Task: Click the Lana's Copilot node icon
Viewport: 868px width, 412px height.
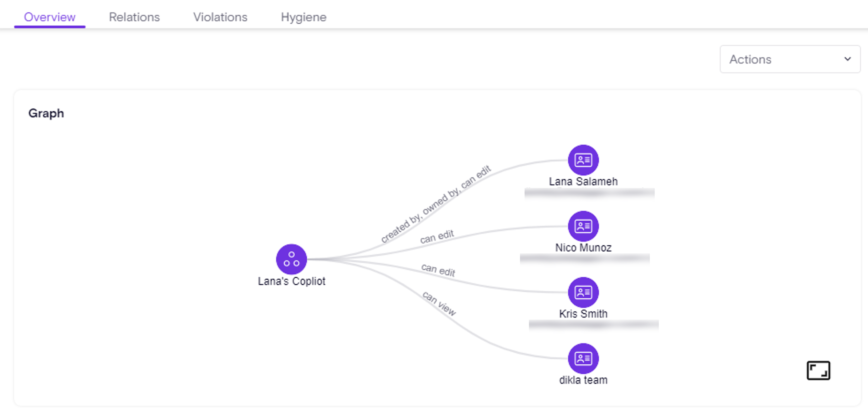Action: (291, 259)
